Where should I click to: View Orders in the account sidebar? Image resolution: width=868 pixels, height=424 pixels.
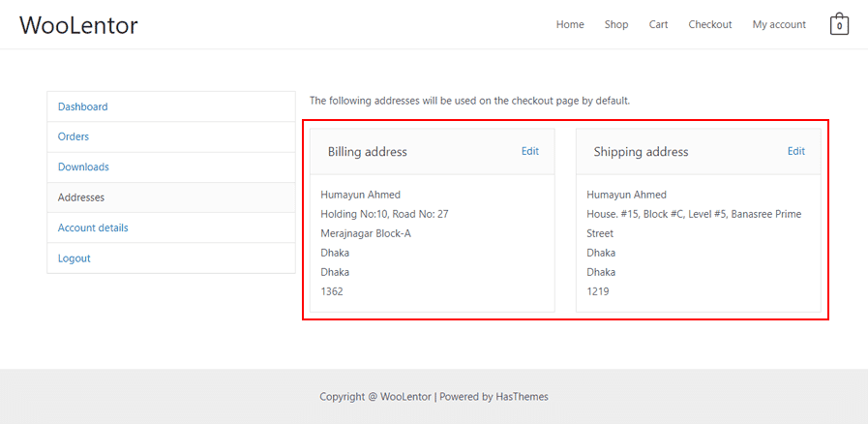(x=74, y=136)
